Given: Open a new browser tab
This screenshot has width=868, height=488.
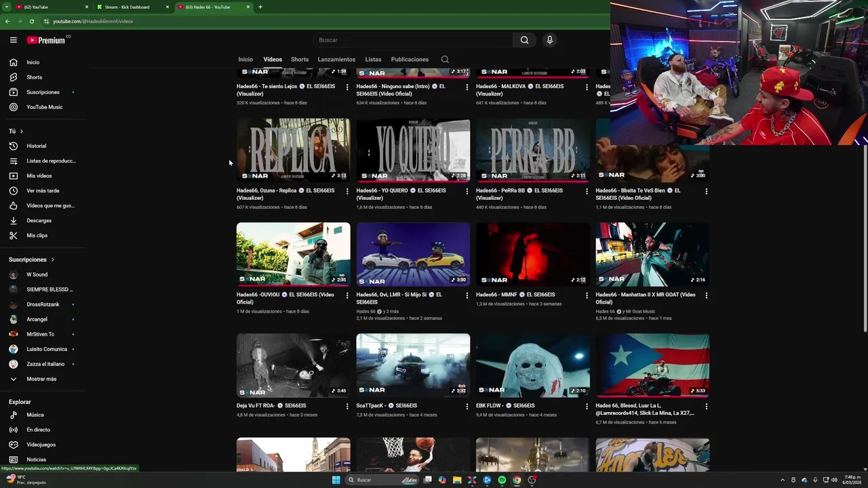Looking at the screenshot, I should 260,7.
